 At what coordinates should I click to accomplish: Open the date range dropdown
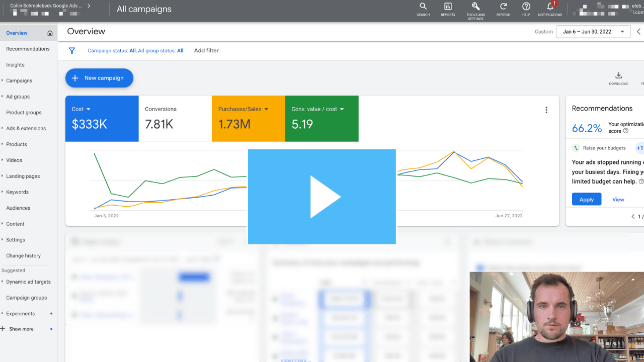click(593, 32)
